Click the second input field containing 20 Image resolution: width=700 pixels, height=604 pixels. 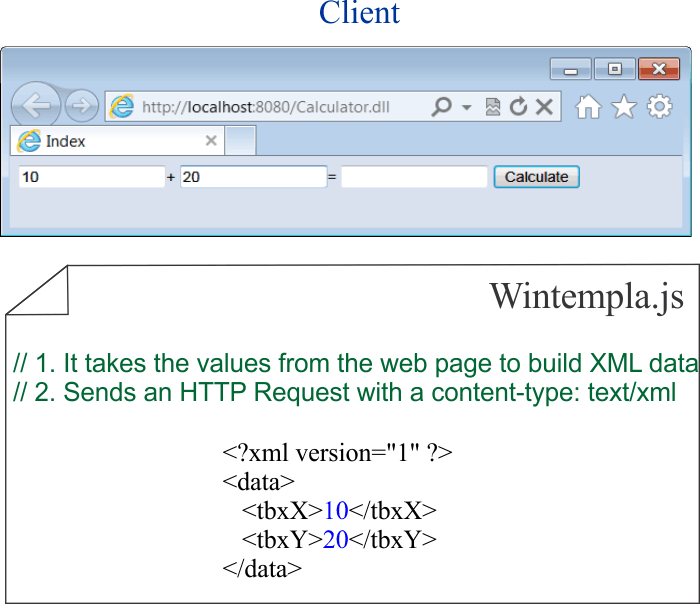coord(254,177)
